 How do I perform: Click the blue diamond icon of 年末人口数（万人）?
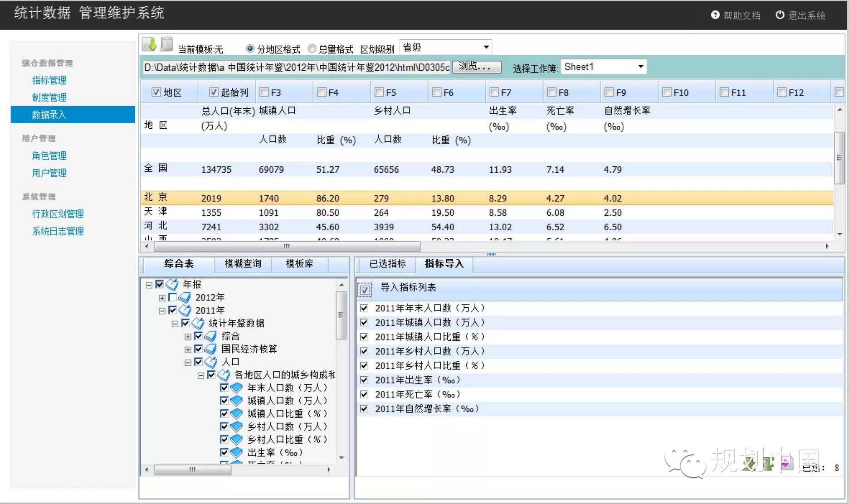[236, 388]
